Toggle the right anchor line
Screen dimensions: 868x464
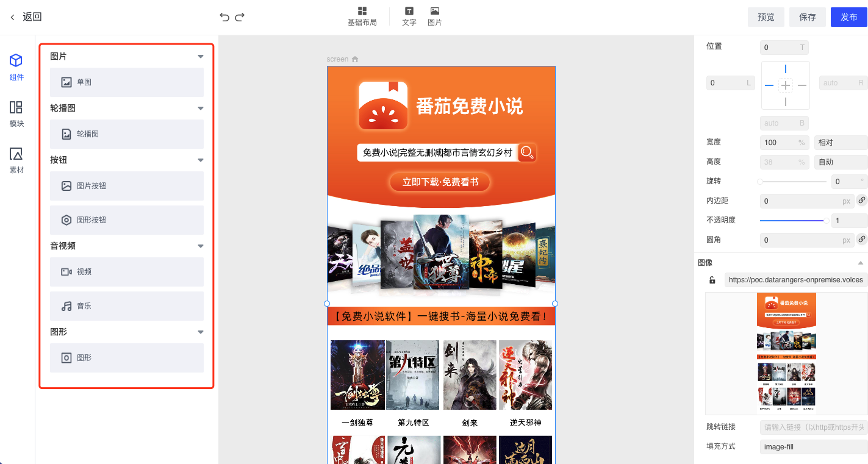pos(802,85)
